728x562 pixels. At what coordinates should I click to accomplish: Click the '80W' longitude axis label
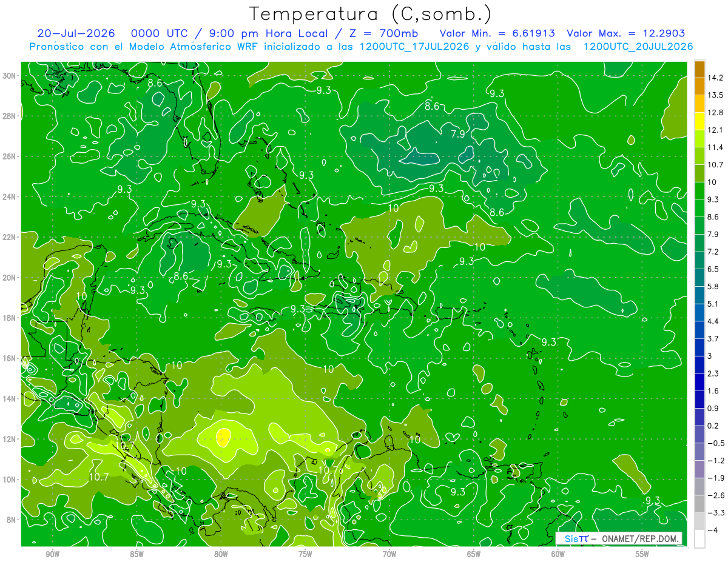221,554
